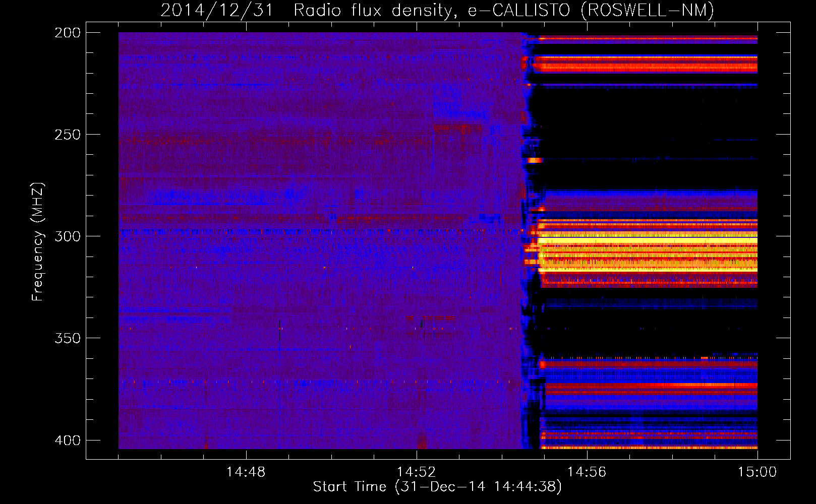Click the 250 frequency tick label
This screenshot has height=504, width=816.
[68, 135]
